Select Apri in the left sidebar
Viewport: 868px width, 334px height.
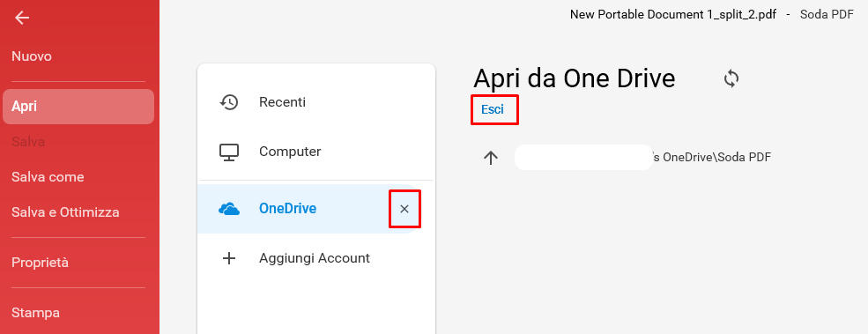pyautogui.click(x=78, y=107)
